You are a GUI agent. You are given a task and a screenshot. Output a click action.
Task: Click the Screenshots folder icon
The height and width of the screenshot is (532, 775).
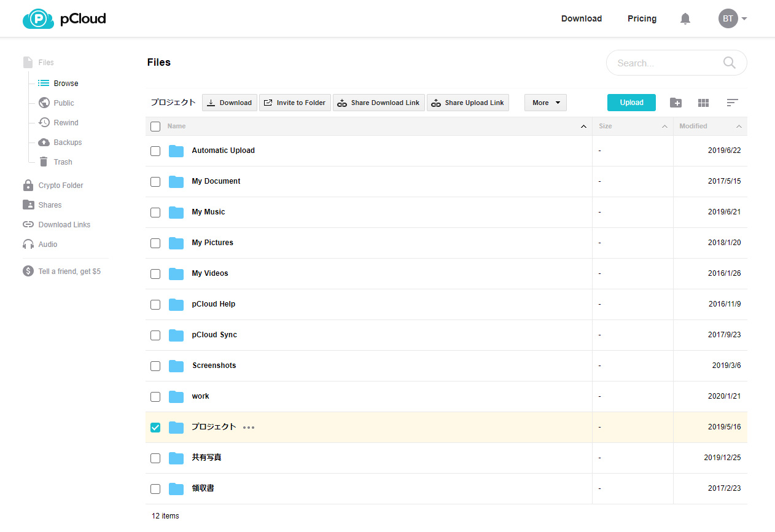tap(176, 366)
